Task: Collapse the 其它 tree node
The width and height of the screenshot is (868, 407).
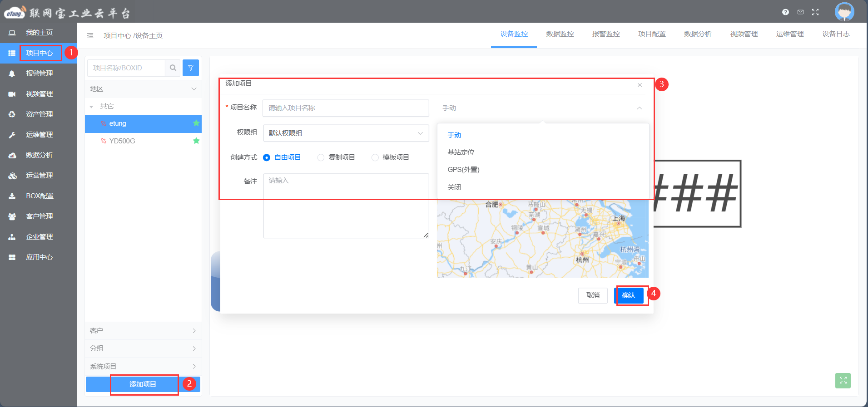Action: (91, 107)
